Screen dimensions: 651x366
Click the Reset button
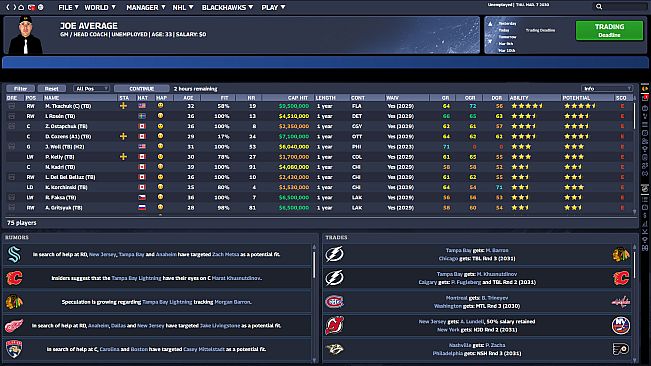tap(51, 88)
